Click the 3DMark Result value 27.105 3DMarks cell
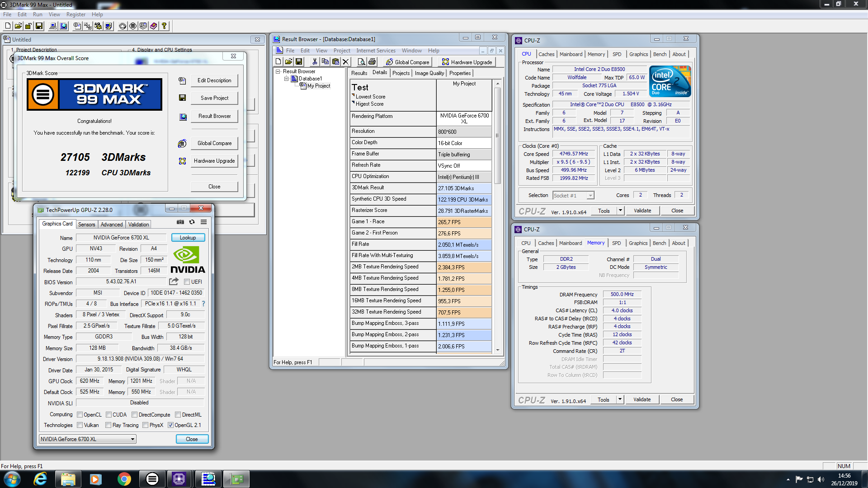The image size is (868, 488). pyautogui.click(x=464, y=188)
